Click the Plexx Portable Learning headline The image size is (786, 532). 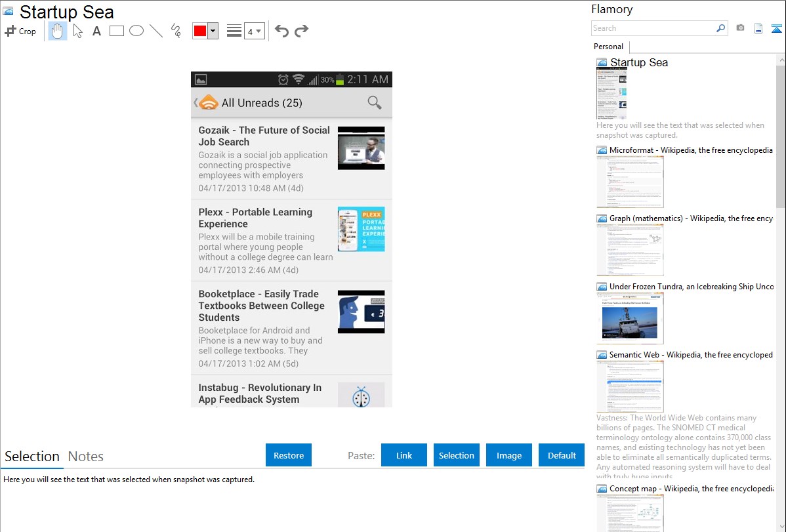(x=255, y=218)
